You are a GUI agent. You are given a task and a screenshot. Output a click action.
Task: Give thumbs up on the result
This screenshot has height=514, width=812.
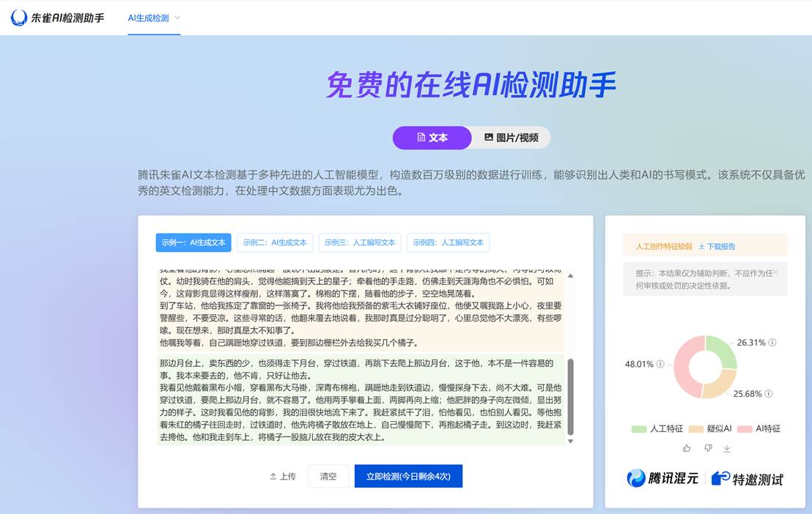687,448
